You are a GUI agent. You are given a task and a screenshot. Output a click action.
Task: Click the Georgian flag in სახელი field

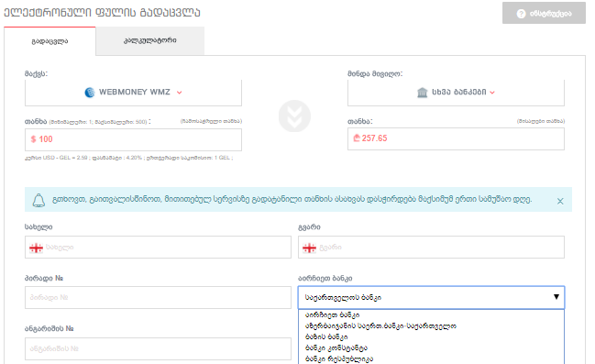click(36, 248)
